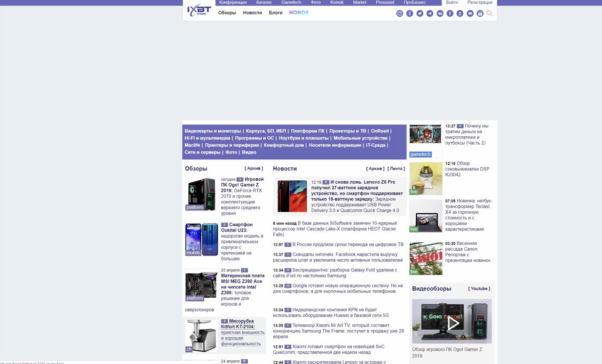This screenshot has width=602, height=364.
Task: Open the Oukitel U23 smartphone thumbnail
Action: (202, 240)
